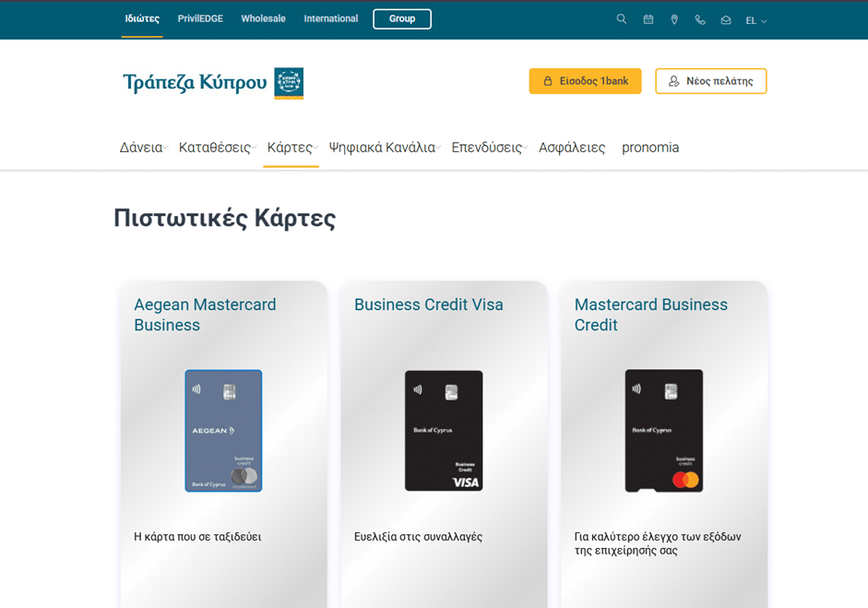Open the Aegean Mastercard Business title link
This screenshot has height=608, width=868.
click(205, 315)
